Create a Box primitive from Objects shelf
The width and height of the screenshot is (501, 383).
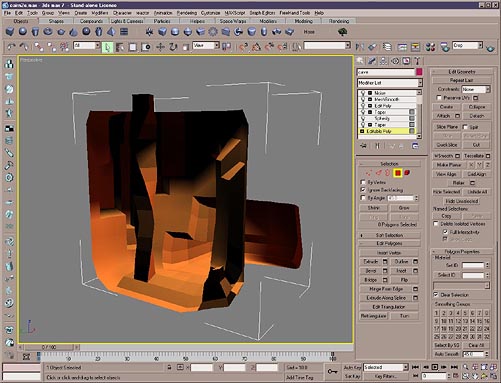tap(10, 32)
